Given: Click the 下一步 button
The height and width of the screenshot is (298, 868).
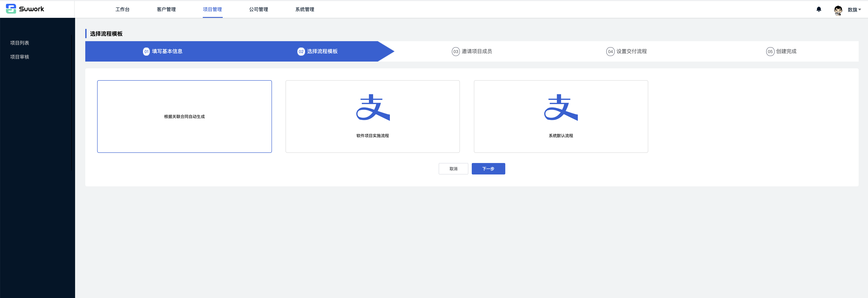Looking at the screenshot, I should click(x=488, y=169).
